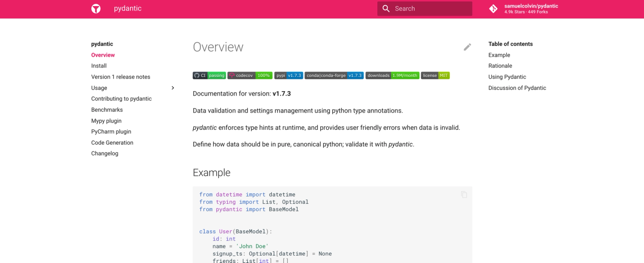
Task: Open the Changelog page
Action: click(x=104, y=153)
